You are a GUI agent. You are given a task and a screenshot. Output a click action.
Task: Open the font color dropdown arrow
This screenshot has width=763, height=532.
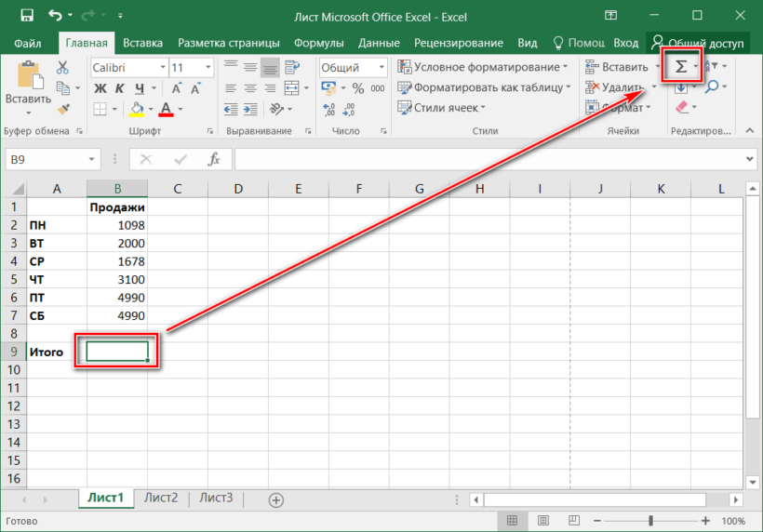click(x=181, y=109)
